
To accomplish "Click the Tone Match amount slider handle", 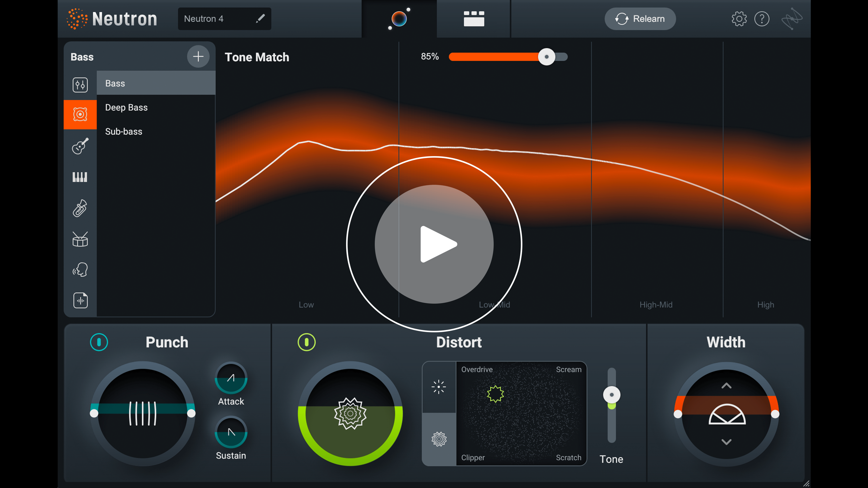I will coord(547,56).
